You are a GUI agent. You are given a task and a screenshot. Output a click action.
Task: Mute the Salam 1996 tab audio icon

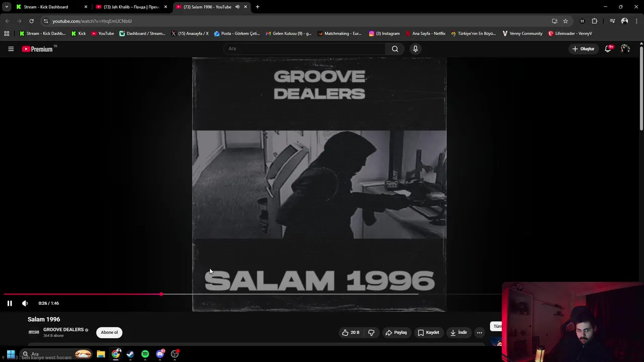click(237, 7)
